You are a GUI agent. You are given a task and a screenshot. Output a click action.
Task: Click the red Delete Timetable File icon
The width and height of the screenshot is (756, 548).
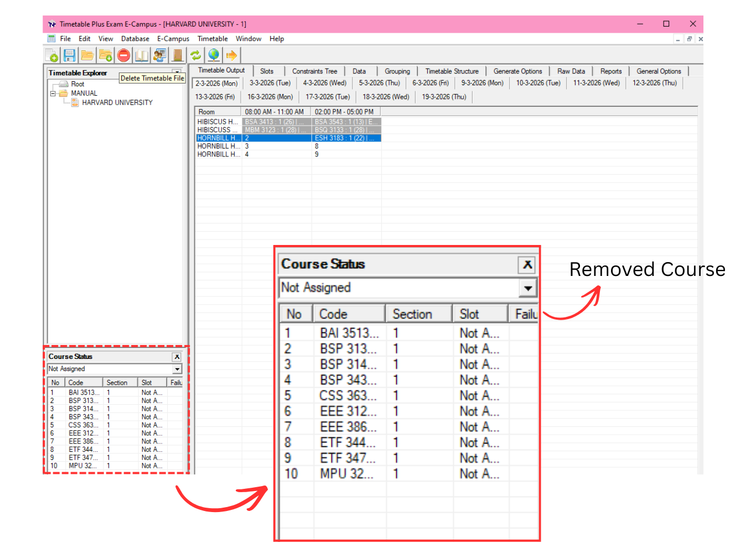coord(123,55)
